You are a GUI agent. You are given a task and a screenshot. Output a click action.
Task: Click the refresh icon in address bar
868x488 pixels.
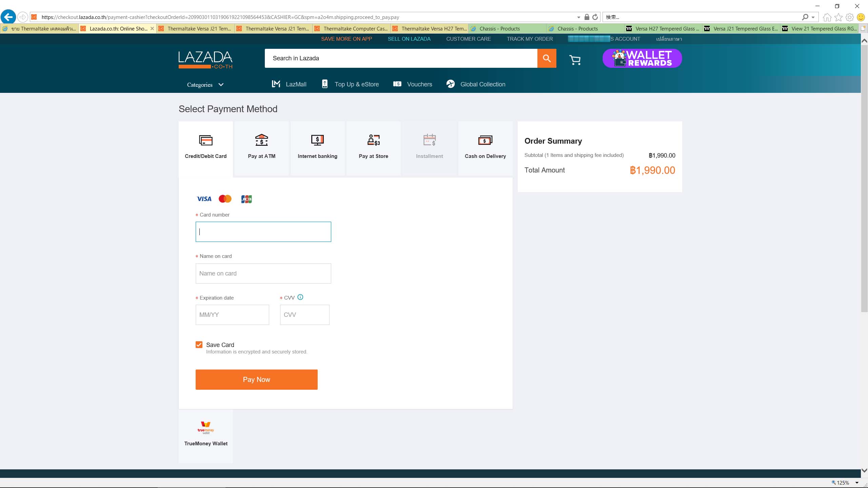[x=595, y=17]
